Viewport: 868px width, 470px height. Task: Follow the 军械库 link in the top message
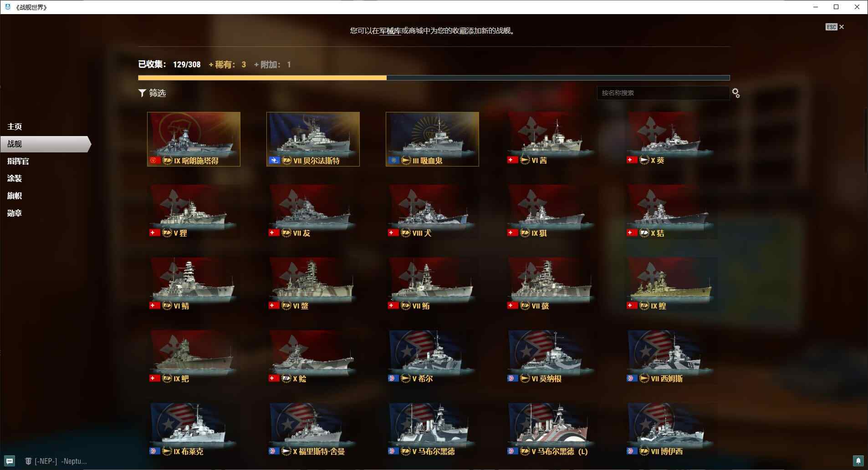coord(390,31)
